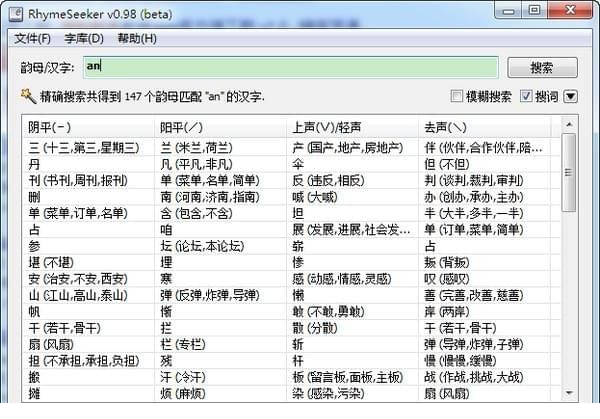This screenshot has height=419, width=600.
Task: Select the entry 叹 (感叹)
Action: pos(447,279)
